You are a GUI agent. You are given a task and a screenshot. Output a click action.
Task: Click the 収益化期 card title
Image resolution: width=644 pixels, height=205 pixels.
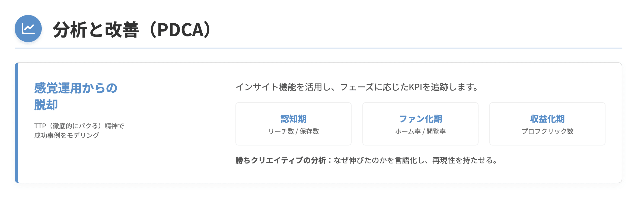click(547, 119)
